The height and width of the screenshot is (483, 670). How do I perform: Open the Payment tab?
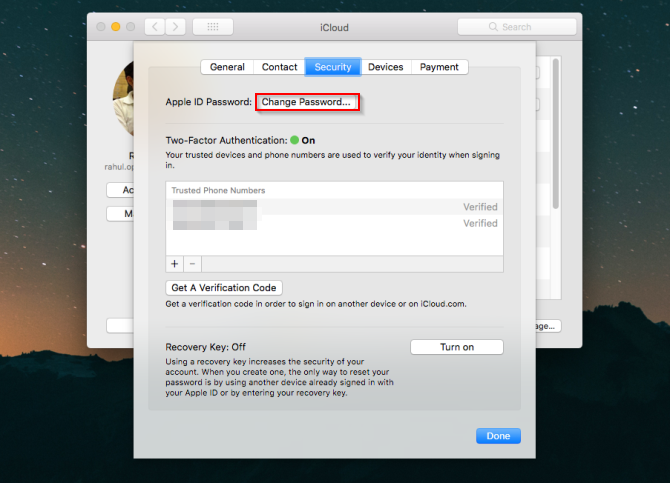(x=439, y=67)
